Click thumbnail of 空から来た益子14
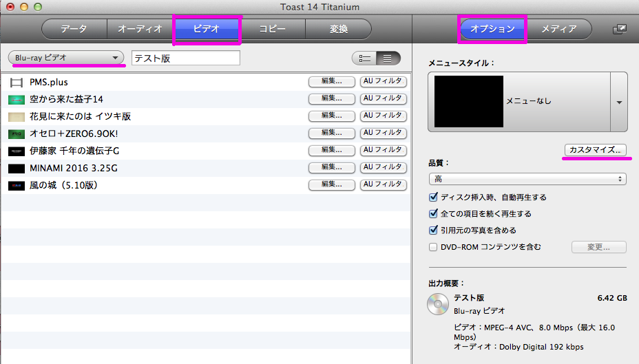The image size is (639, 364). [x=17, y=100]
